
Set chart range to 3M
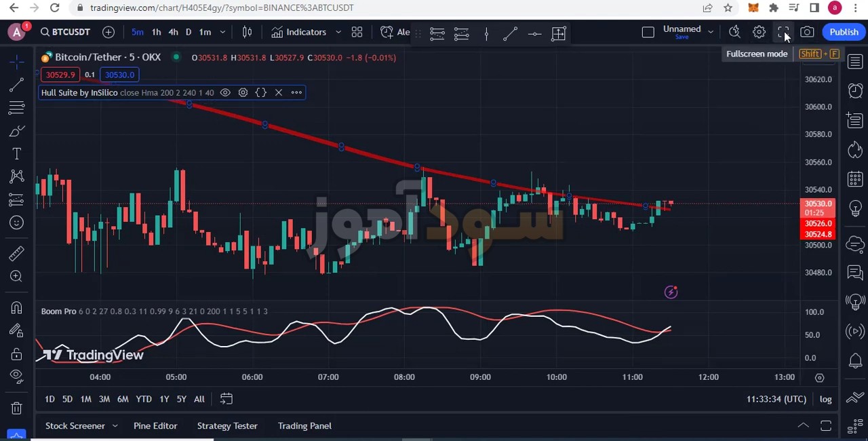[x=104, y=399]
